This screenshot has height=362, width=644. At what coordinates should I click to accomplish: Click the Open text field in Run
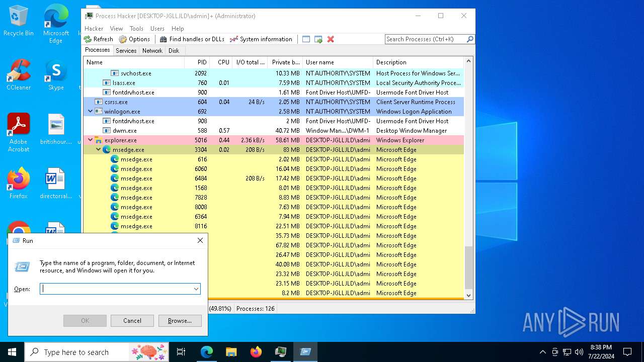[x=116, y=289]
